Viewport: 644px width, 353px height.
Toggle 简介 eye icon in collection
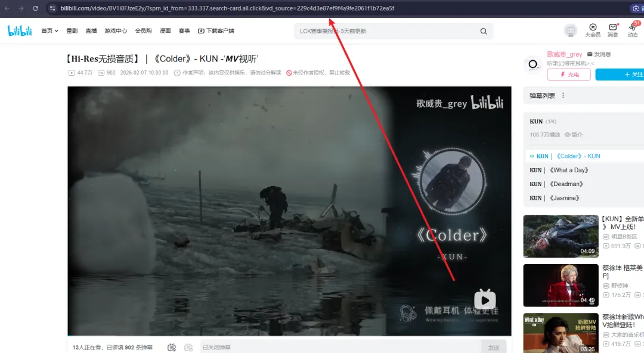(567, 135)
